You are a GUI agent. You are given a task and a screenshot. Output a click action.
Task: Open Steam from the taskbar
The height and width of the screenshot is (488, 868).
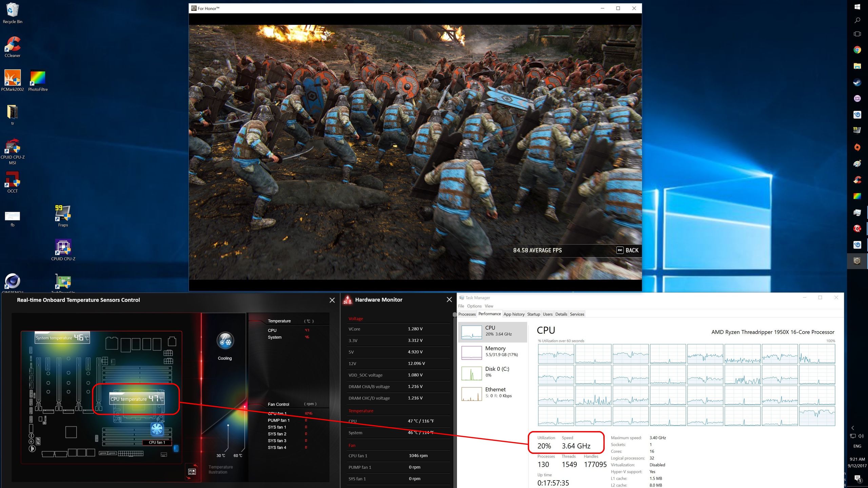coord(857,82)
